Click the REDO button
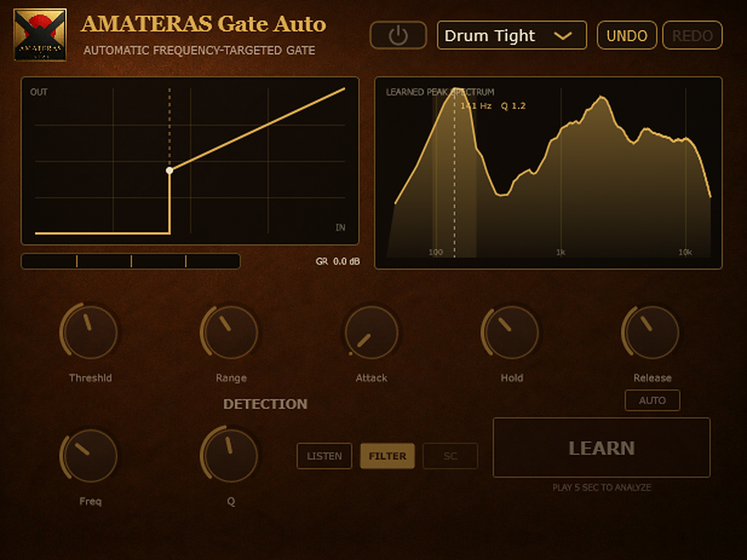 [x=692, y=35]
